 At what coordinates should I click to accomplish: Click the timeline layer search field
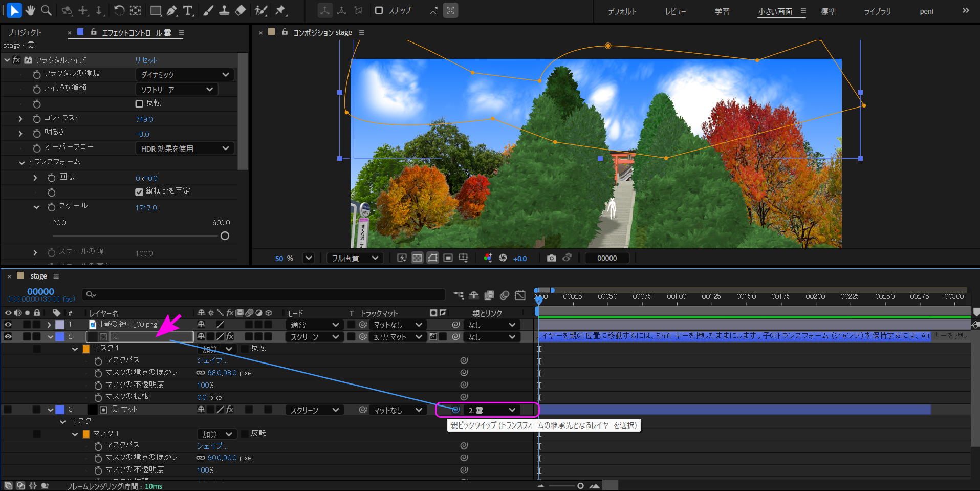(266, 294)
